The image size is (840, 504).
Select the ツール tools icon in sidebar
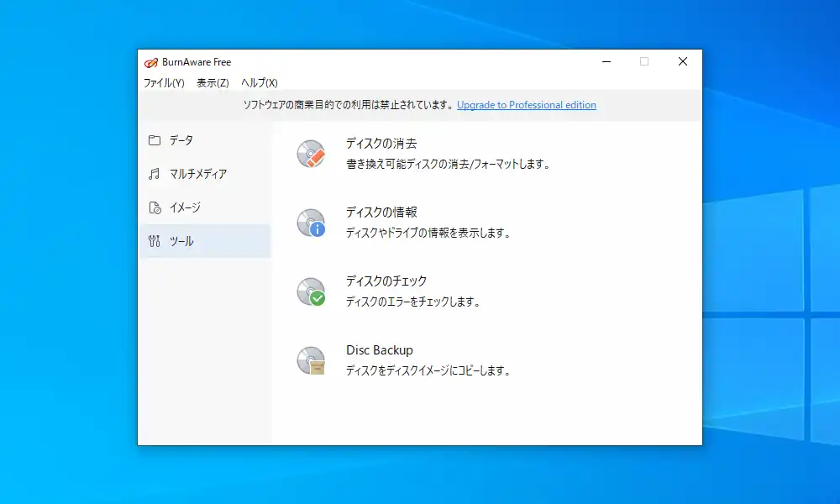pyautogui.click(x=155, y=241)
